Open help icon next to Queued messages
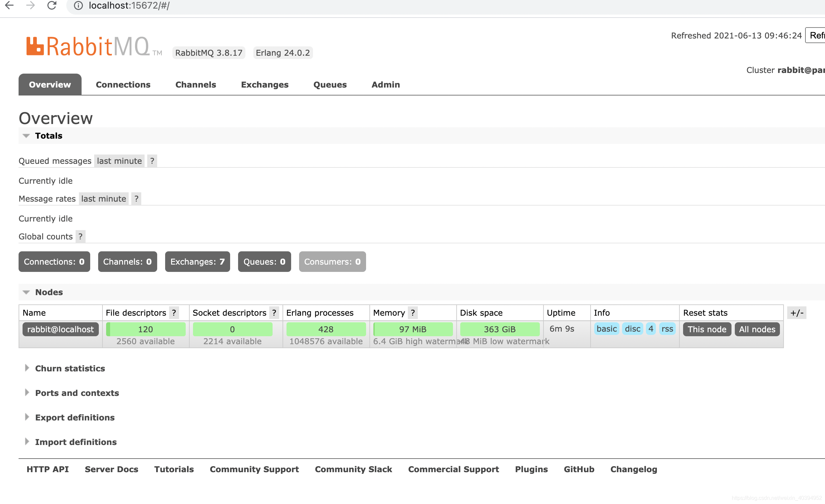 152,161
